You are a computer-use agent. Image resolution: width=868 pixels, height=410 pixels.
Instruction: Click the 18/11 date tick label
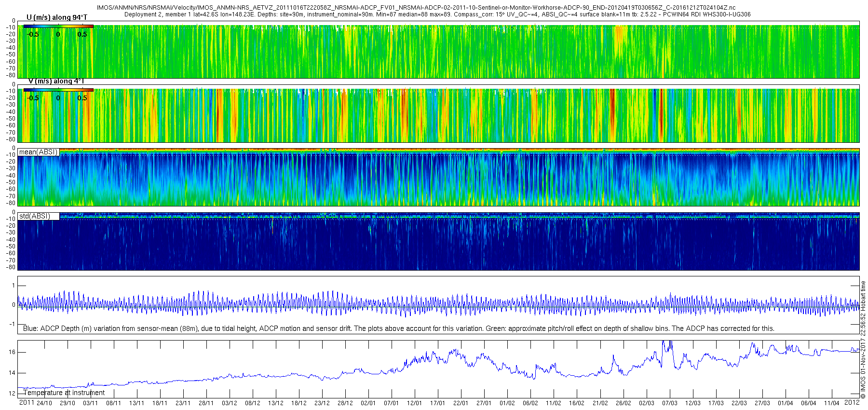click(x=160, y=403)
